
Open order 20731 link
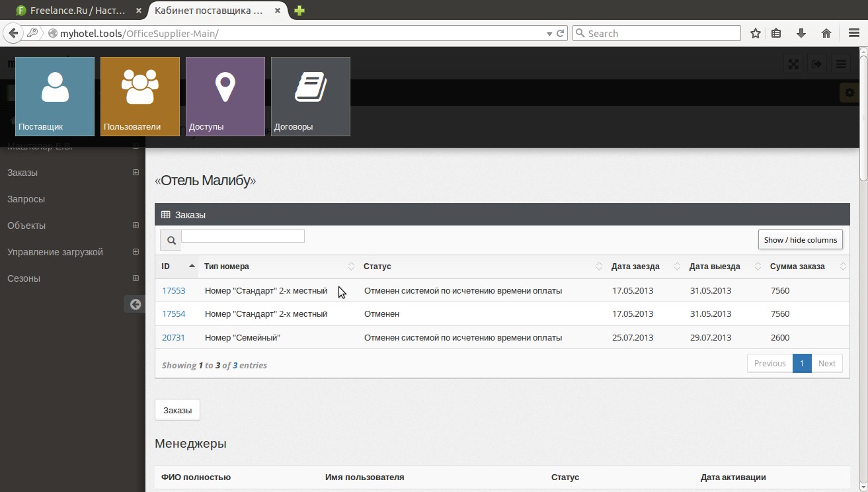point(174,337)
